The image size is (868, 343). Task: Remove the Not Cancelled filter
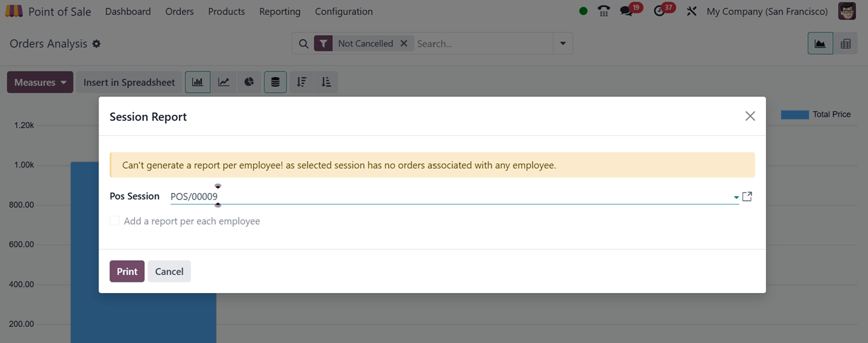[404, 44]
